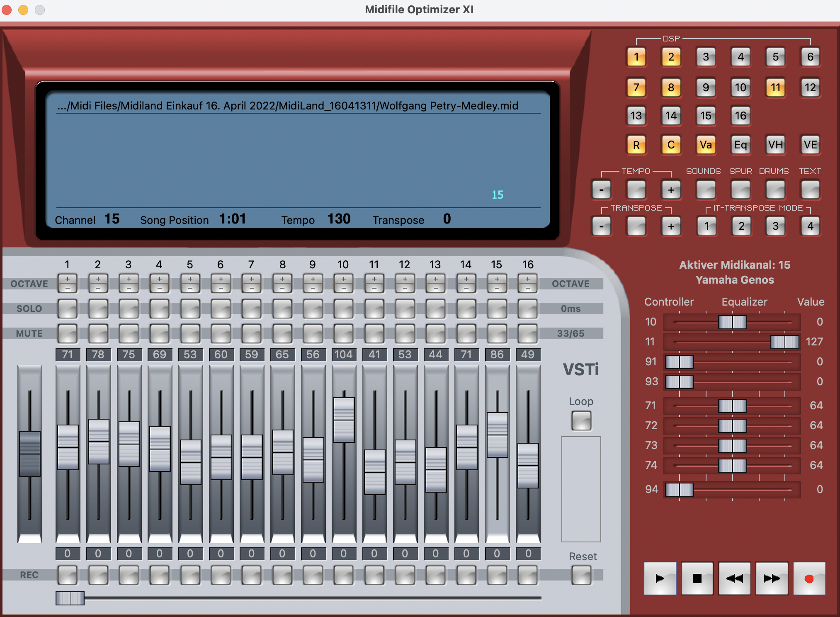Click the controller 11 slider handle

click(x=784, y=342)
